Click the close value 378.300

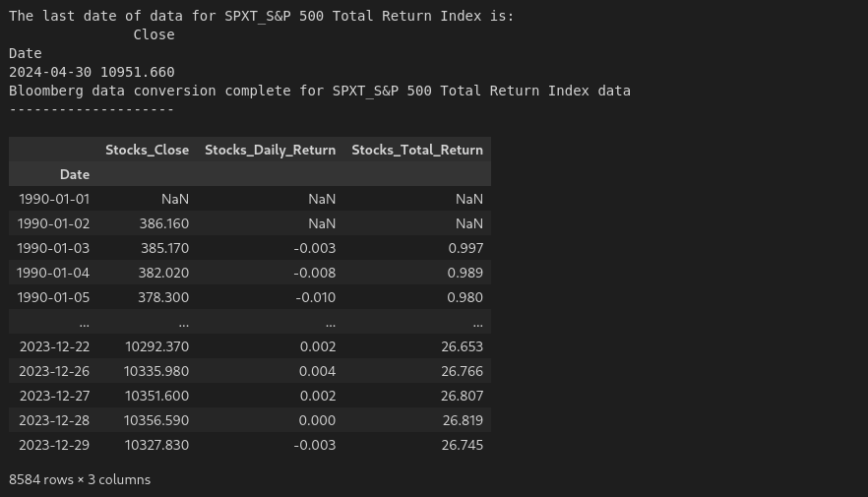click(x=163, y=297)
